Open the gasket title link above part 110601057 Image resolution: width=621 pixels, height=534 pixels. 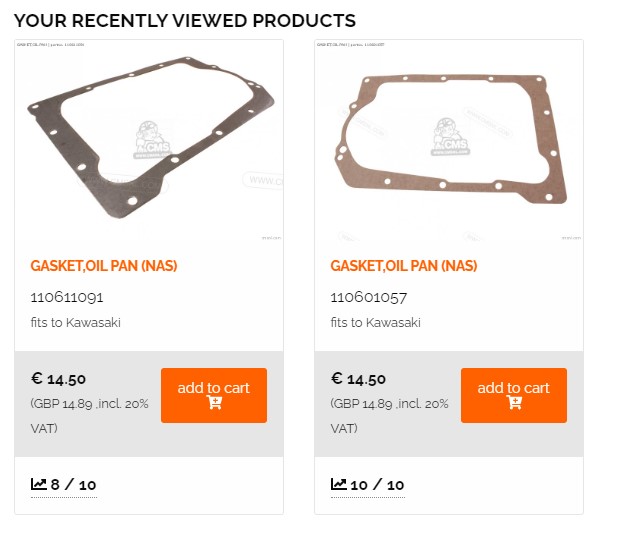click(404, 266)
